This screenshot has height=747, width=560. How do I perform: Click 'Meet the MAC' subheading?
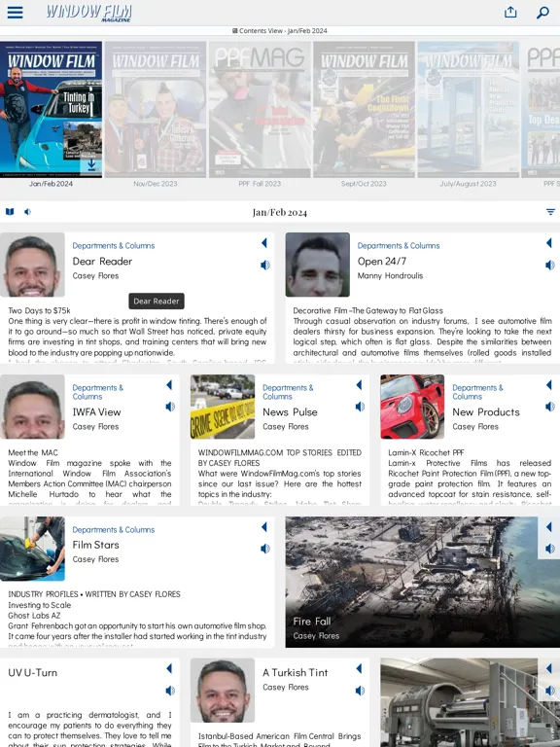(x=33, y=452)
